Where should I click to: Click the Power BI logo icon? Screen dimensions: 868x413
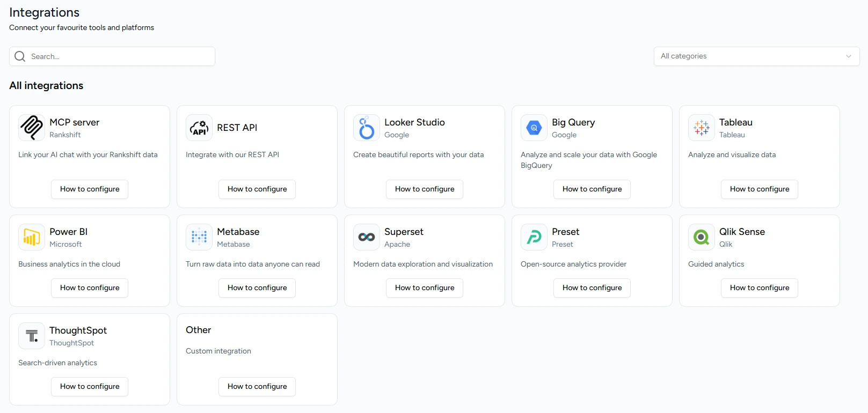[x=32, y=237]
